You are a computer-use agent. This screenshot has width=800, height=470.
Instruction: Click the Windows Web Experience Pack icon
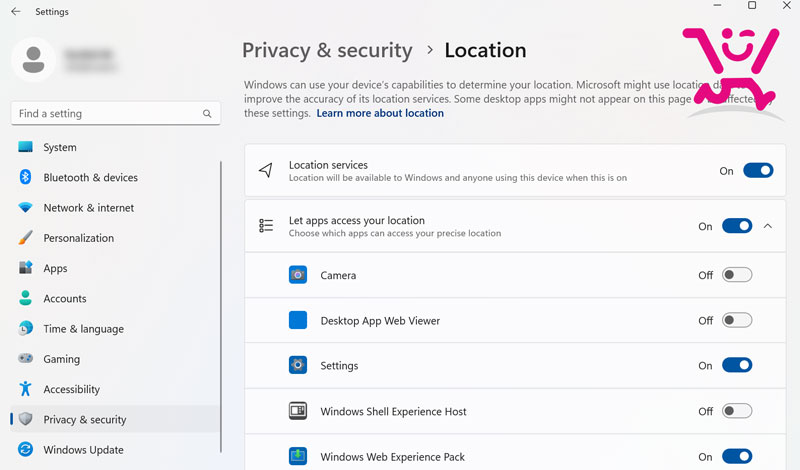[x=298, y=456]
